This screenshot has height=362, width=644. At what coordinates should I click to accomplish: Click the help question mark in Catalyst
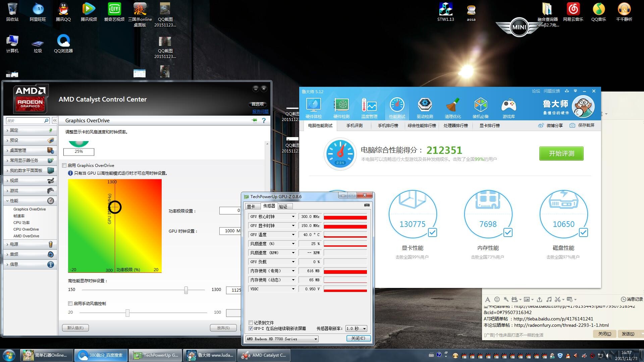pos(264,120)
